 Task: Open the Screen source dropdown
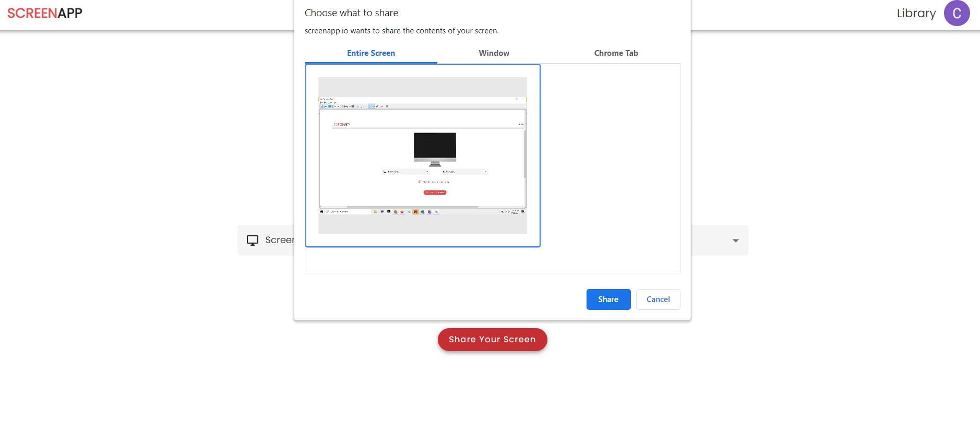pyautogui.click(x=266, y=240)
